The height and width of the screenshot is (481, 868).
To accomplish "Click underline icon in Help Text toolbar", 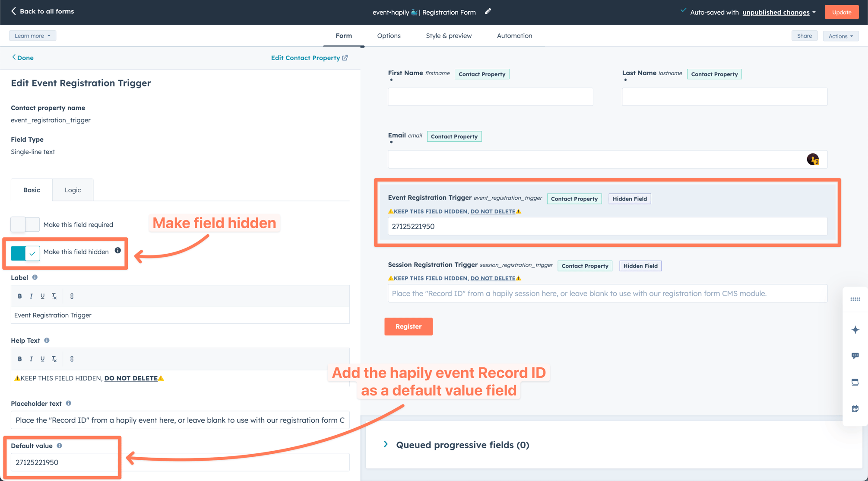I will coord(42,359).
